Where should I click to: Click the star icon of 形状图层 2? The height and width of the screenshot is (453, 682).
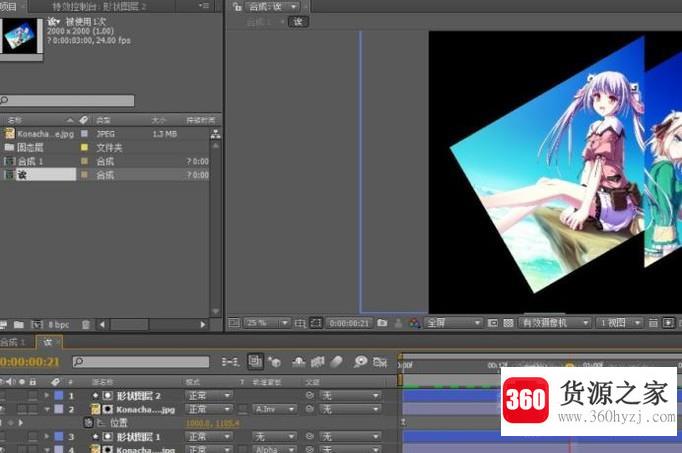95,396
